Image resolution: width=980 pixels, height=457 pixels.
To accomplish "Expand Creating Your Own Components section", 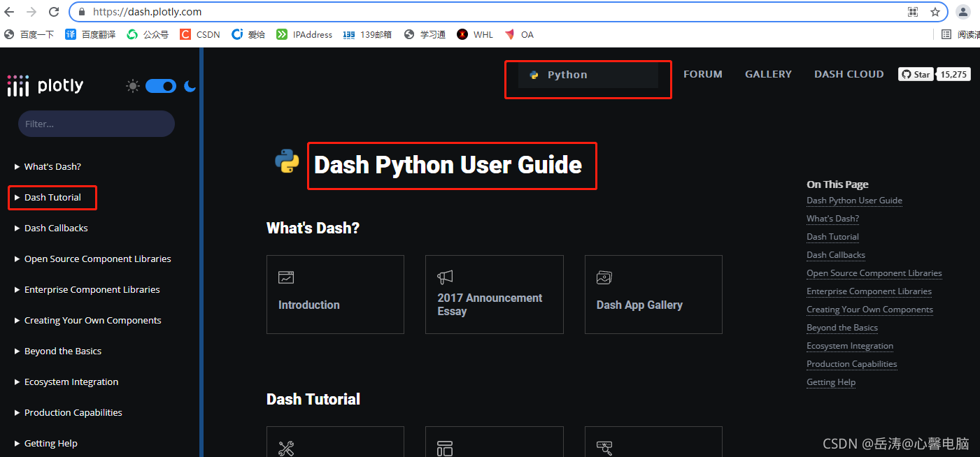I will [88, 320].
